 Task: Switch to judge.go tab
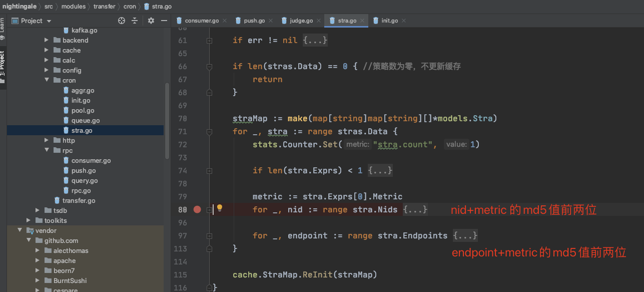tap(302, 21)
